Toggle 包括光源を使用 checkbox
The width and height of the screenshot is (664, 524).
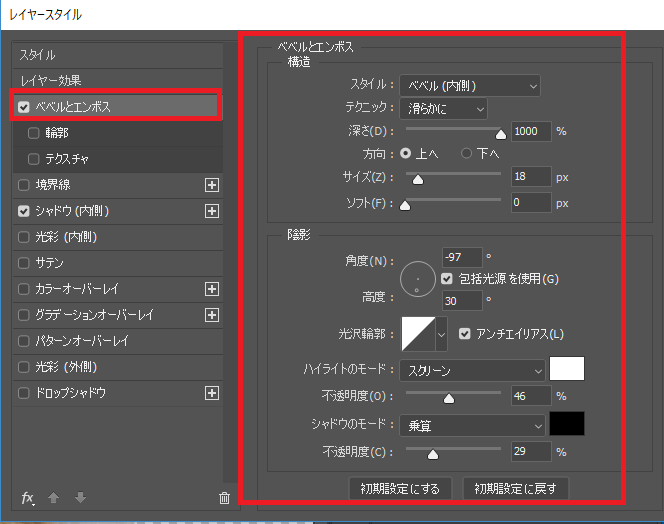[447, 279]
